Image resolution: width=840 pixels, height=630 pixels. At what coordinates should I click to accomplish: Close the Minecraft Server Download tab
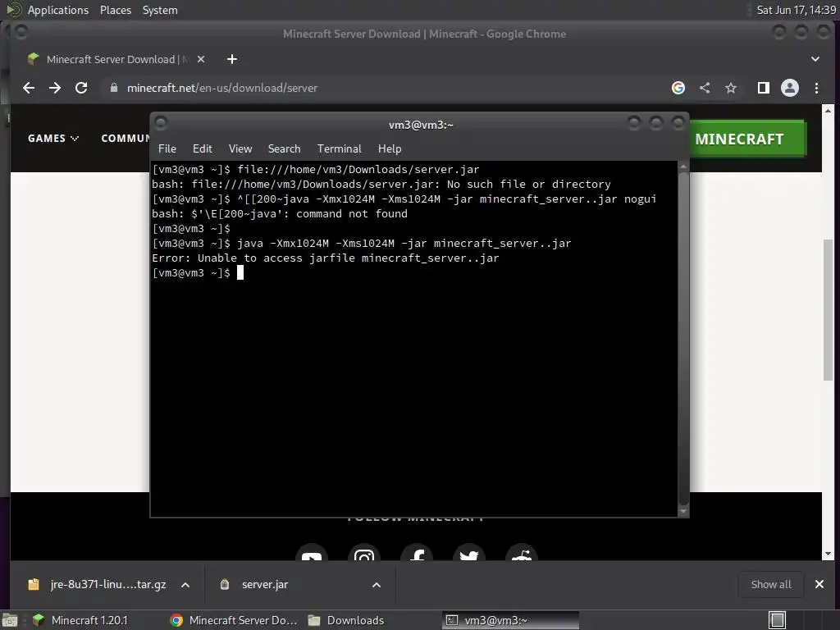click(x=201, y=59)
